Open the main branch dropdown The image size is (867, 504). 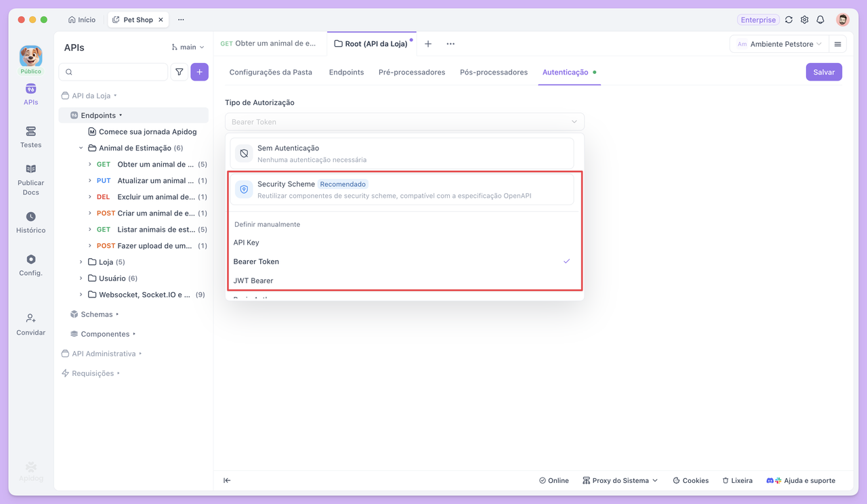point(188,47)
